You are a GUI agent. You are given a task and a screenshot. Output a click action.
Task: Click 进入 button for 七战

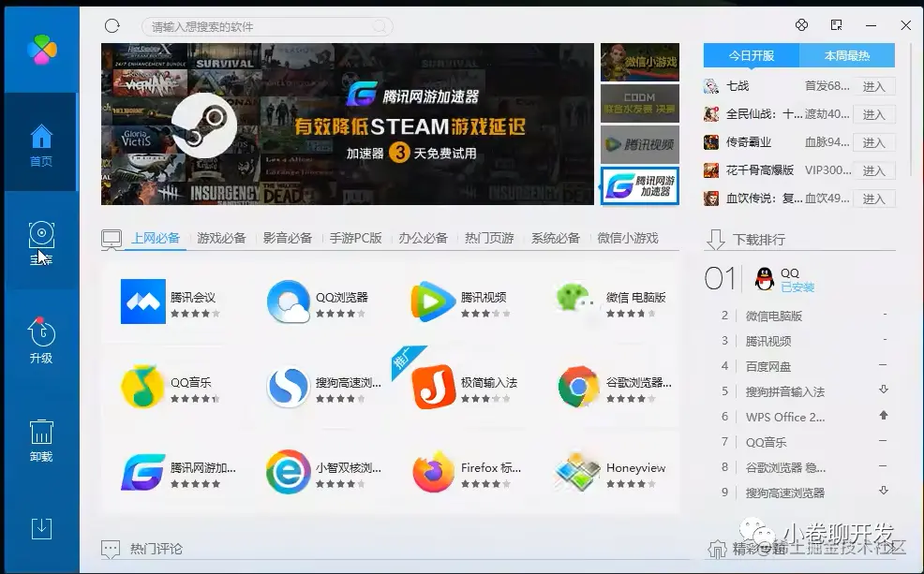(874, 86)
